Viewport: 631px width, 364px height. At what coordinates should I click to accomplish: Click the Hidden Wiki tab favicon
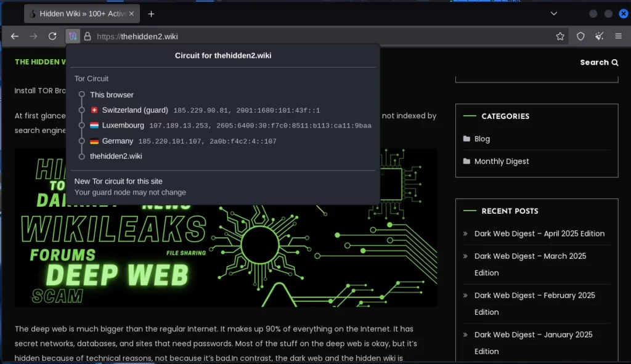32,14
